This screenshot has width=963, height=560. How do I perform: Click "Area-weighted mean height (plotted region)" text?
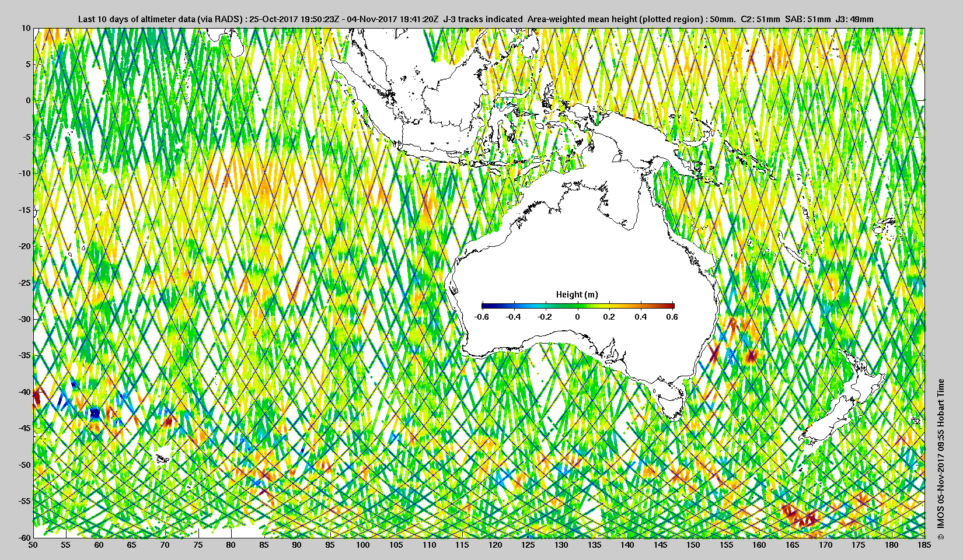tap(616, 19)
